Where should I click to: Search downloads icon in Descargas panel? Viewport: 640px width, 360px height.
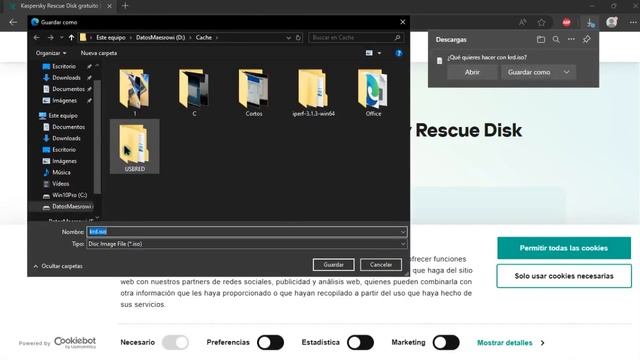pos(556,40)
